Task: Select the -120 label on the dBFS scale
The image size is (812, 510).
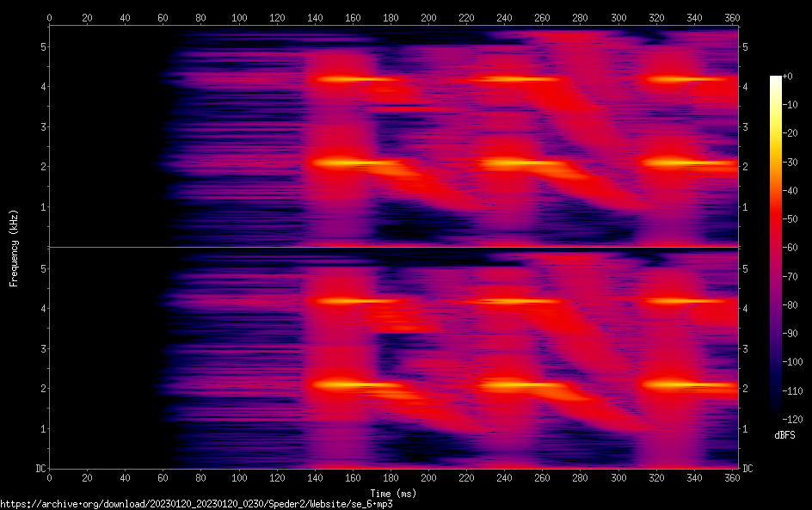Action: 794,417
